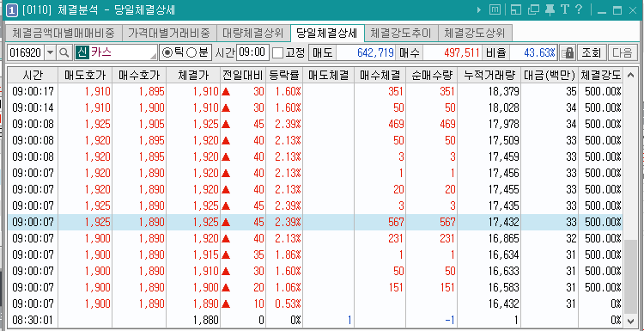Click the 체결강도 column header

pos(600,75)
